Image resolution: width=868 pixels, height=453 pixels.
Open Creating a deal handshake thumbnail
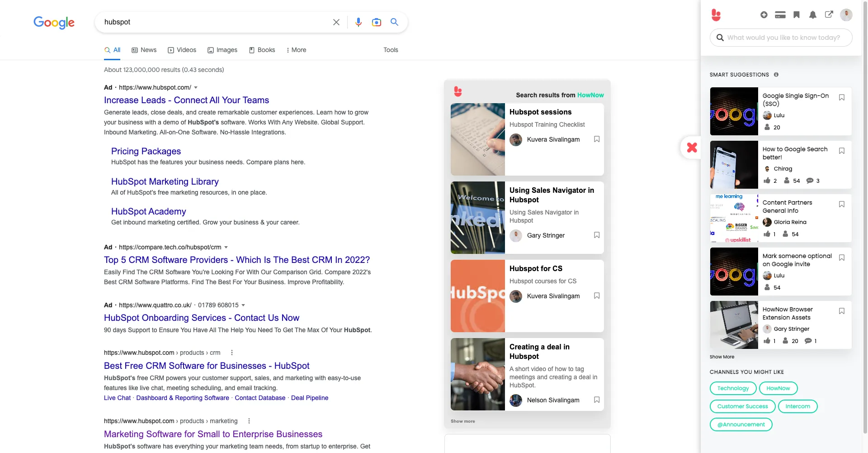point(477,374)
